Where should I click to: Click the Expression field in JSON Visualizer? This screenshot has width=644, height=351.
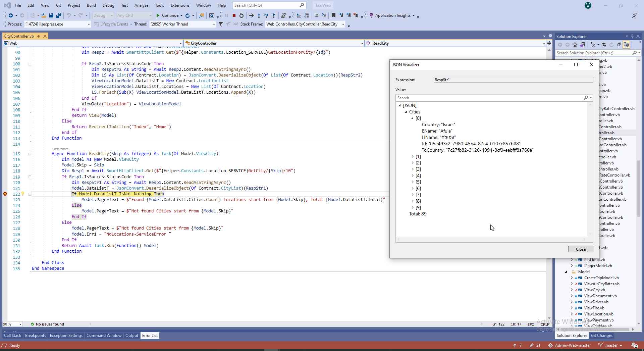tap(513, 80)
